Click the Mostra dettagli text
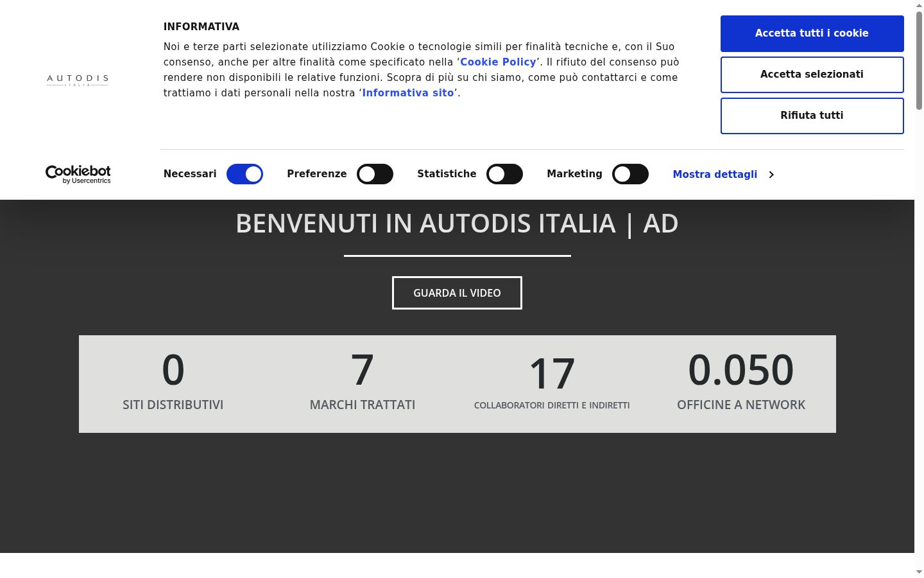This screenshot has height=578, width=924. (715, 175)
